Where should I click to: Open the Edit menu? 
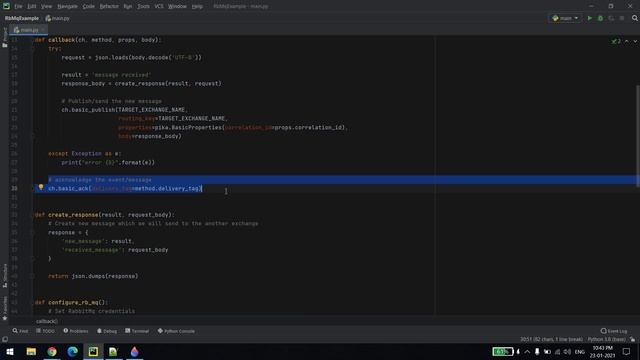pyautogui.click(x=32, y=7)
